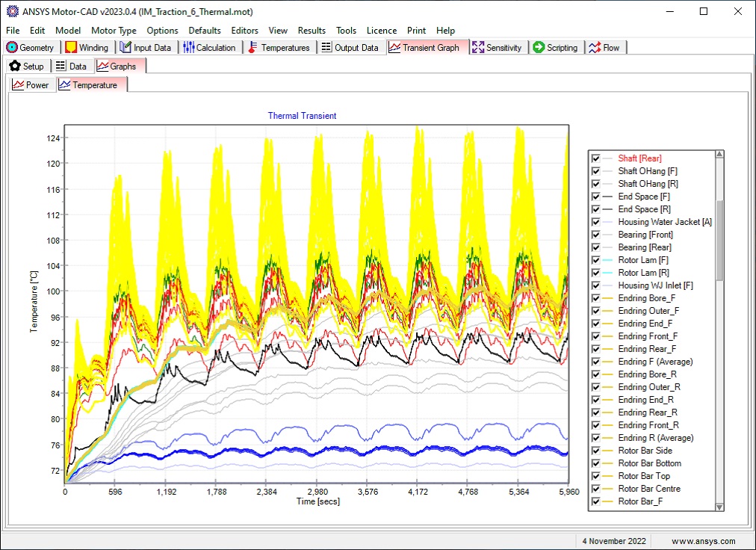Uncheck the Shaft OHang [F] checkbox

[x=596, y=171]
